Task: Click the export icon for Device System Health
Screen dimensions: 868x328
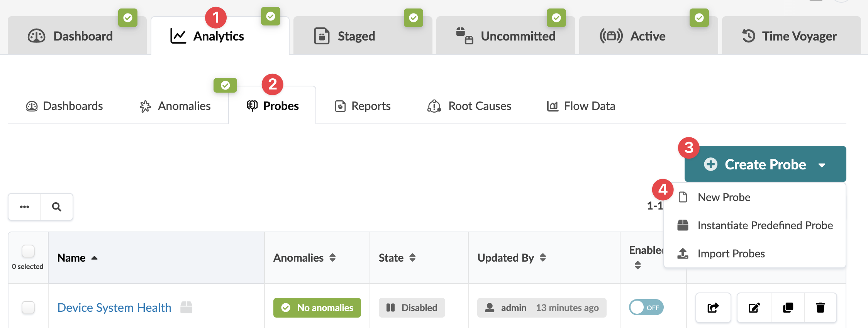Action: (713, 308)
